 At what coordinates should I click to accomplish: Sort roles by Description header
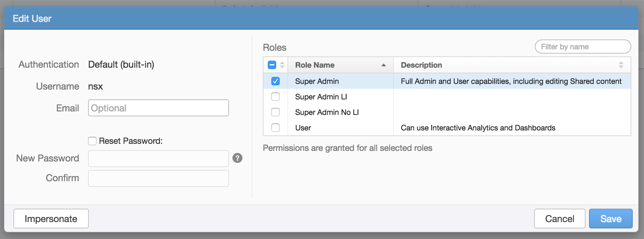[x=421, y=65]
